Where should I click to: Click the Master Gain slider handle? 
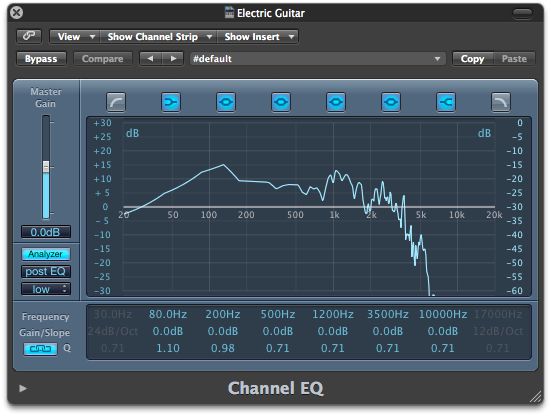(46, 167)
